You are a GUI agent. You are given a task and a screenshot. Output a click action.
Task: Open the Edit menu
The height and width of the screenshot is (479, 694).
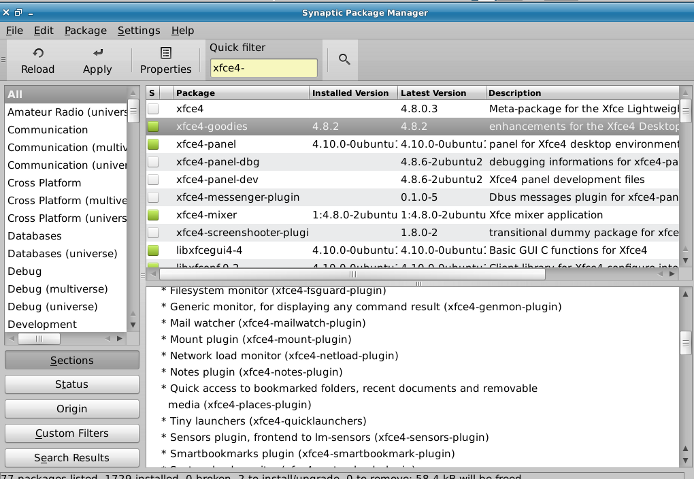[x=43, y=31]
